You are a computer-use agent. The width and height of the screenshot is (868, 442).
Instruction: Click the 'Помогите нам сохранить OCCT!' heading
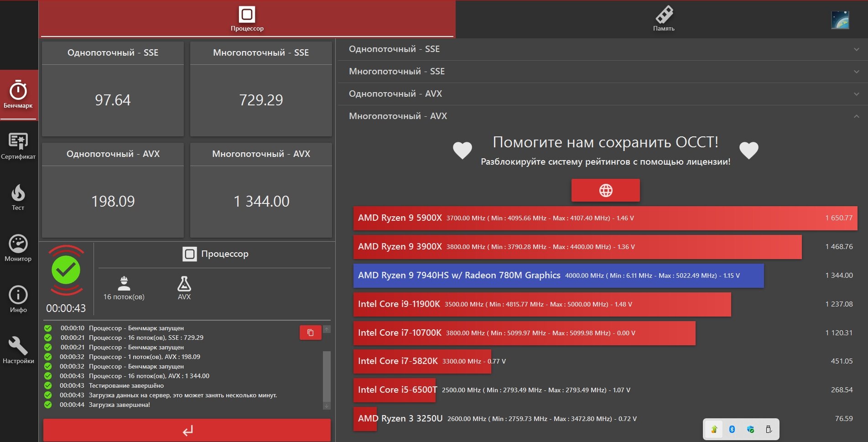click(606, 142)
